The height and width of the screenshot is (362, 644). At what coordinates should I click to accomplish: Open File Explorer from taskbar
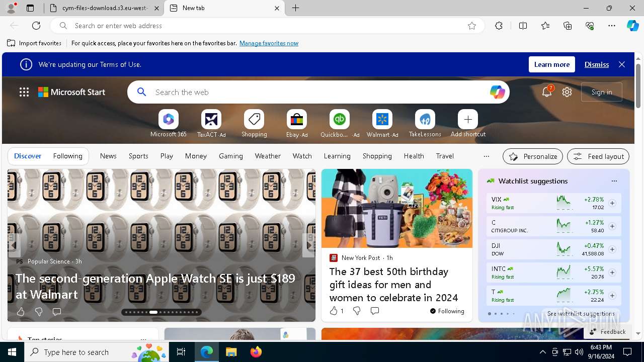tap(231, 352)
